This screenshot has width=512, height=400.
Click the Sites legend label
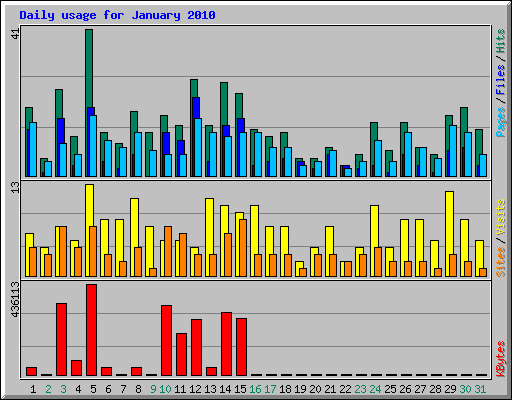500,262
